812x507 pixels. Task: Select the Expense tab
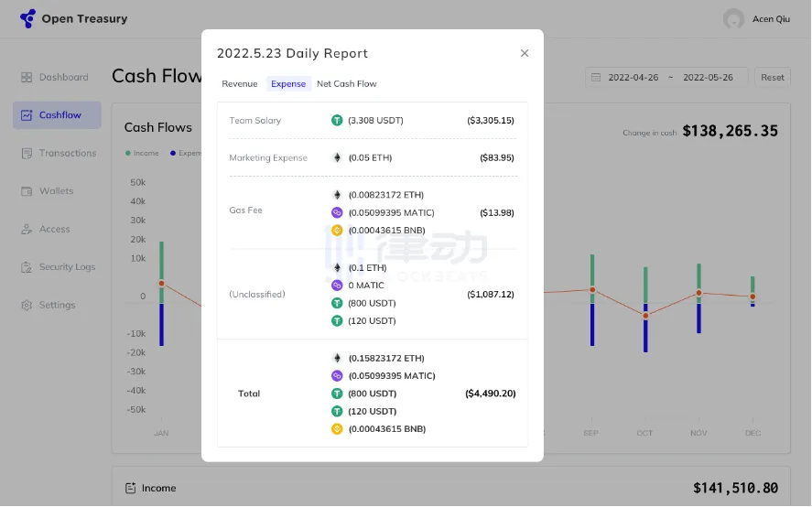coord(288,84)
